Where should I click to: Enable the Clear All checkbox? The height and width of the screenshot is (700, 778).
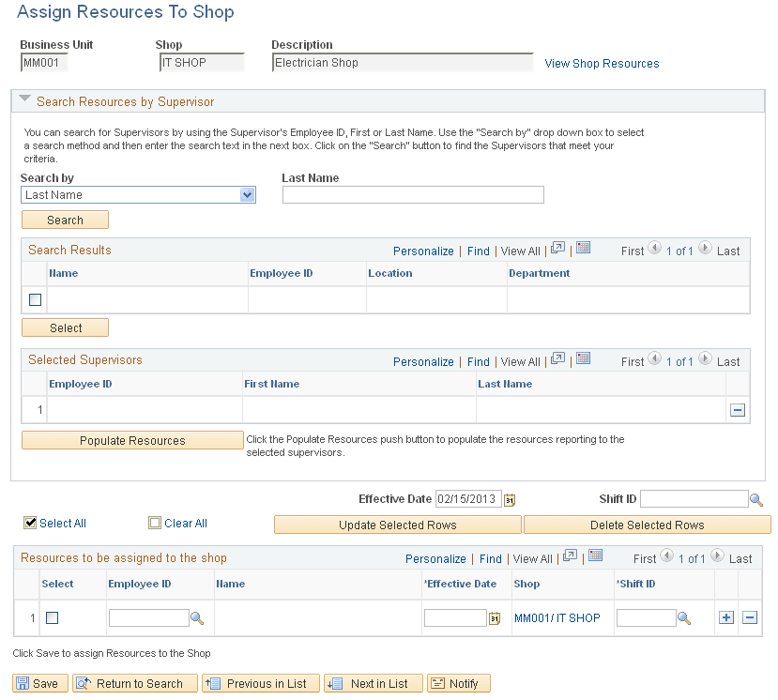click(x=154, y=523)
